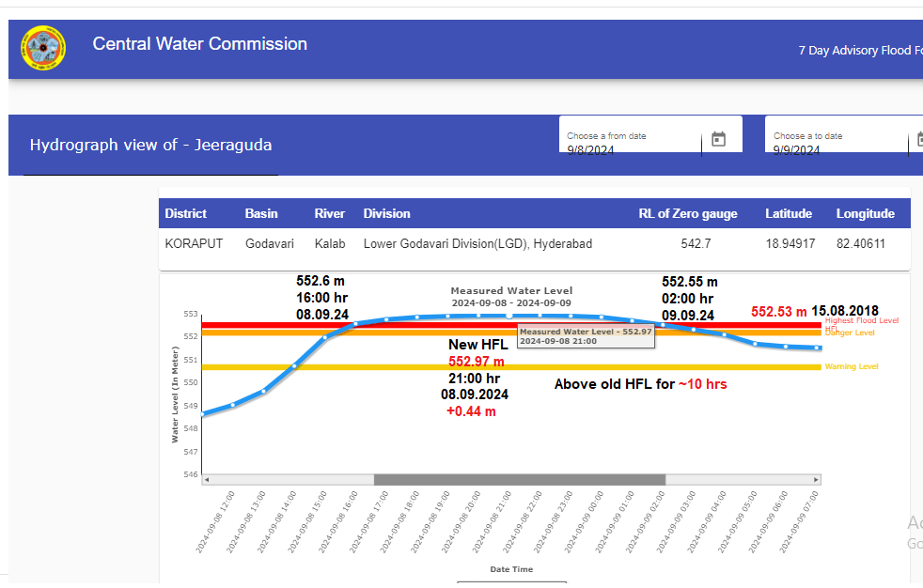The image size is (923, 588).
Task: Toggle the Danger Level legend label
Action: click(850, 333)
